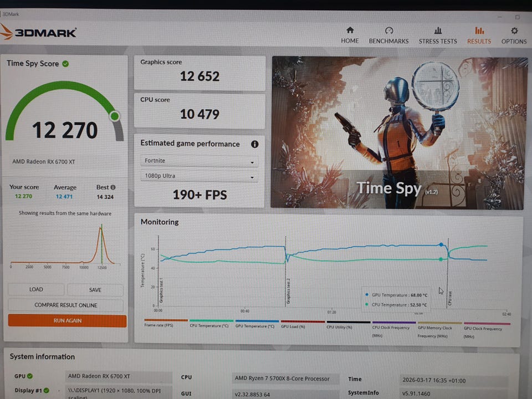
Task: Open the Results bar-chart icon
Action: pyautogui.click(x=479, y=30)
